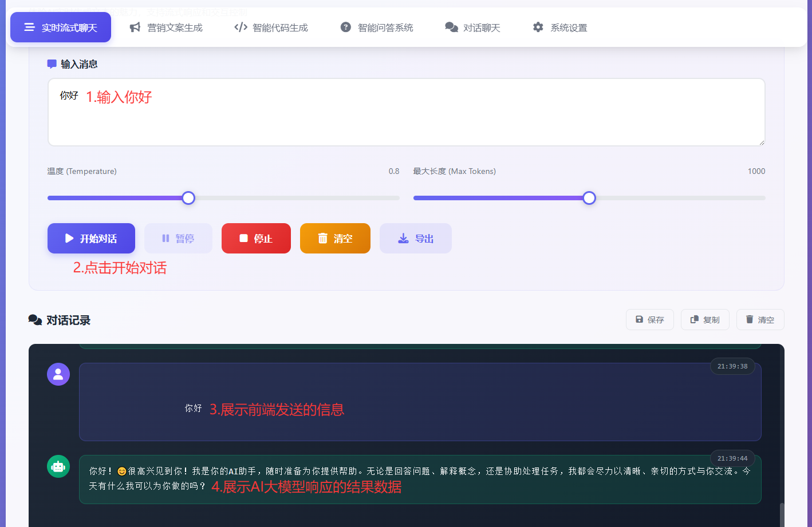The image size is (812, 527).
Task: Click the green robot assistant avatar
Action: [x=58, y=466]
